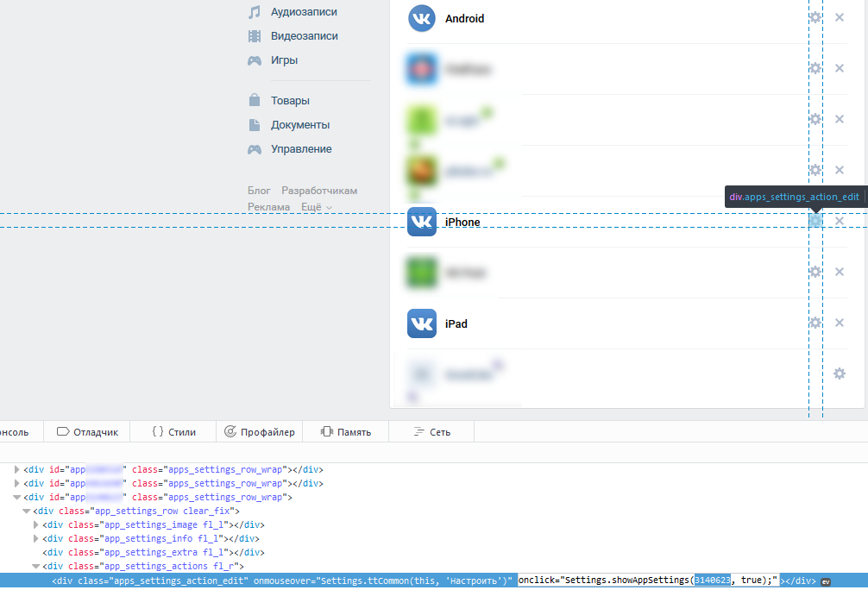The height and width of the screenshot is (590, 868).
Task: Open Игры in the sidebar
Action: (284, 60)
